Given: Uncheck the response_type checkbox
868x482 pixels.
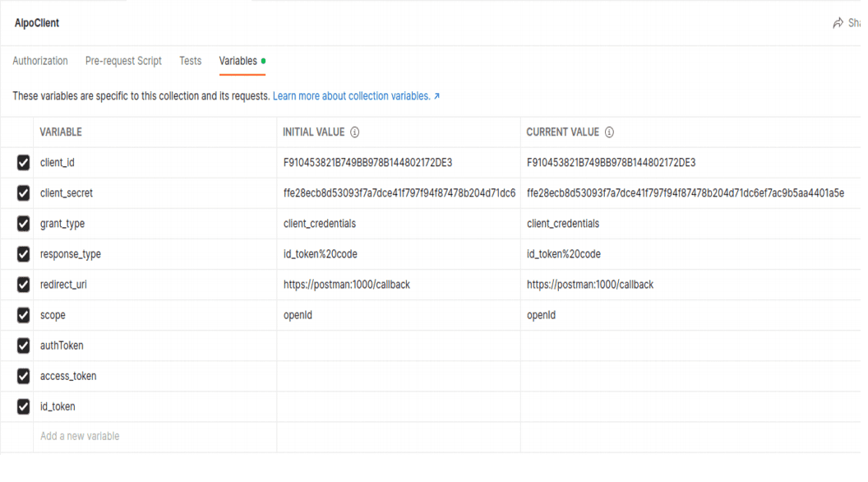Looking at the screenshot, I should 23,254.
